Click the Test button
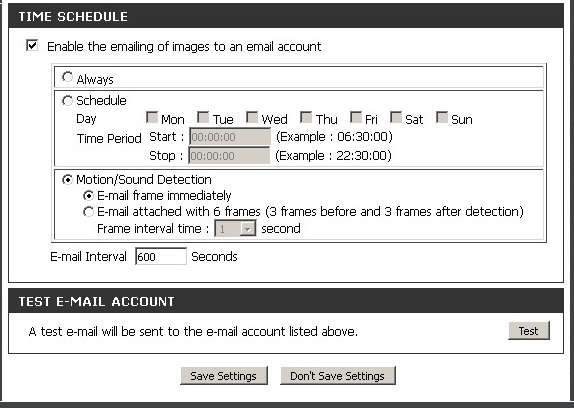This screenshot has width=574, height=408. pos(529,331)
